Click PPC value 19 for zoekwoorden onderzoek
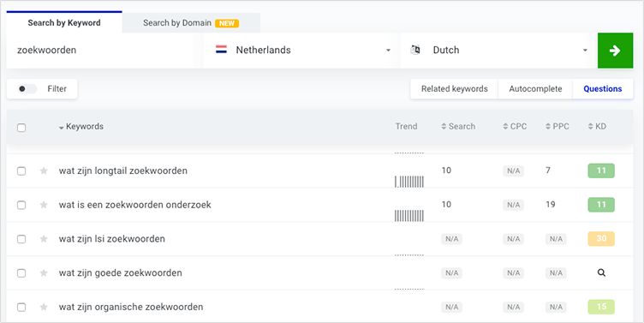This screenshot has height=323, width=644. [551, 205]
